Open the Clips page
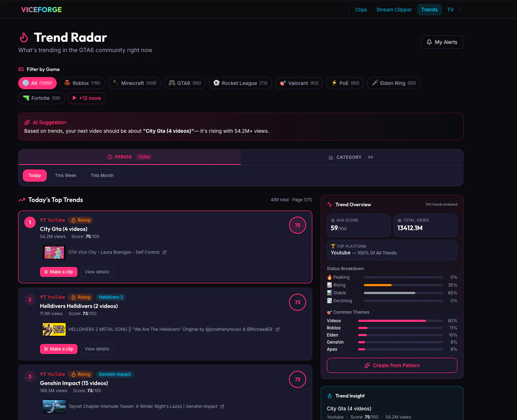The height and width of the screenshot is (420, 517). point(361,10)
